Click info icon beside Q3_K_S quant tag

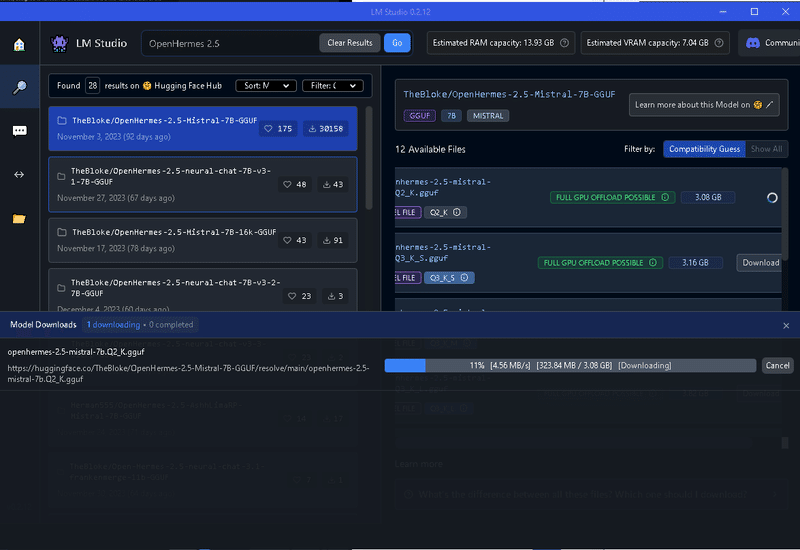pos(464,278)
